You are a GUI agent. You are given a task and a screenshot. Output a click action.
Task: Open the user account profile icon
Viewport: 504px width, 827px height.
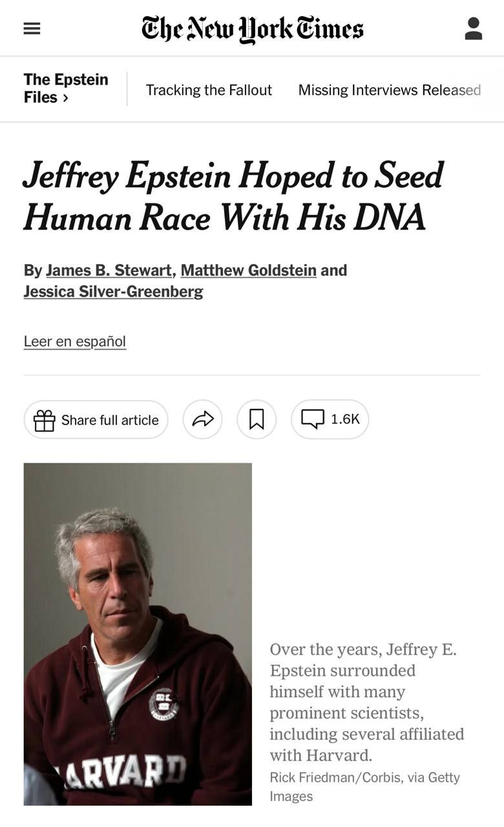tap(473, 29)
